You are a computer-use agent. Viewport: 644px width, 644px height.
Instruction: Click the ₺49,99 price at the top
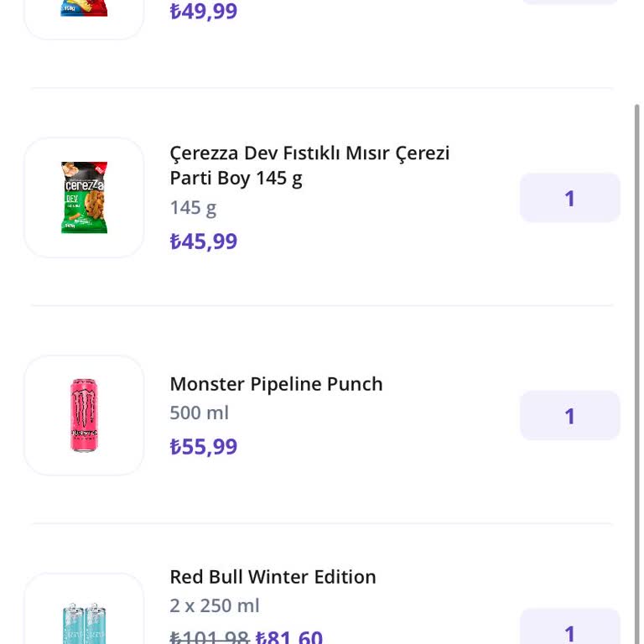click(204, 12)
